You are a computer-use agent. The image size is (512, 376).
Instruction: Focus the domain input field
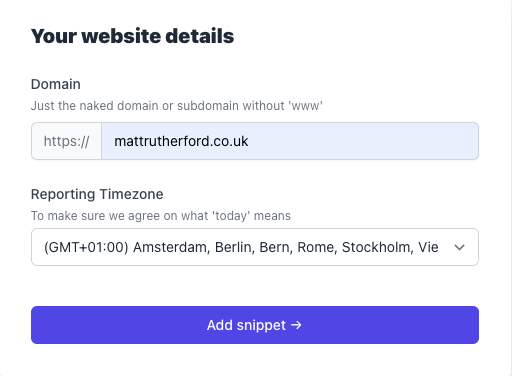pos(290,141)
